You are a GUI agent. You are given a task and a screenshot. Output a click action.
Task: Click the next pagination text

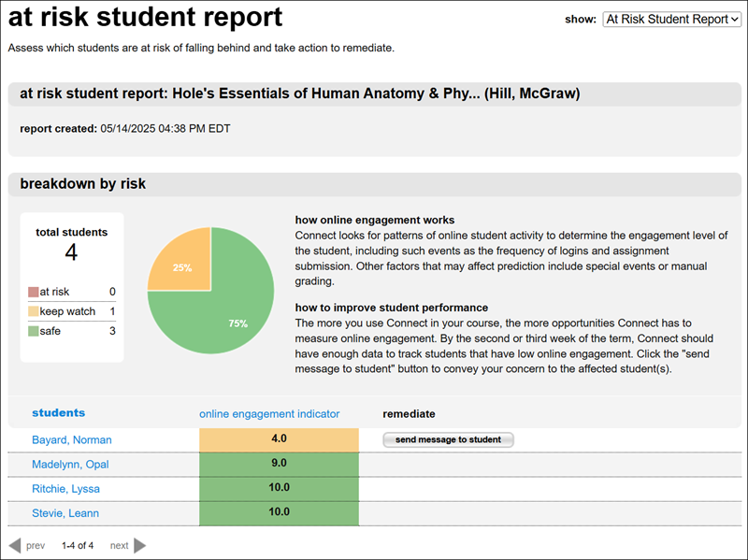(x=119, y=545)
